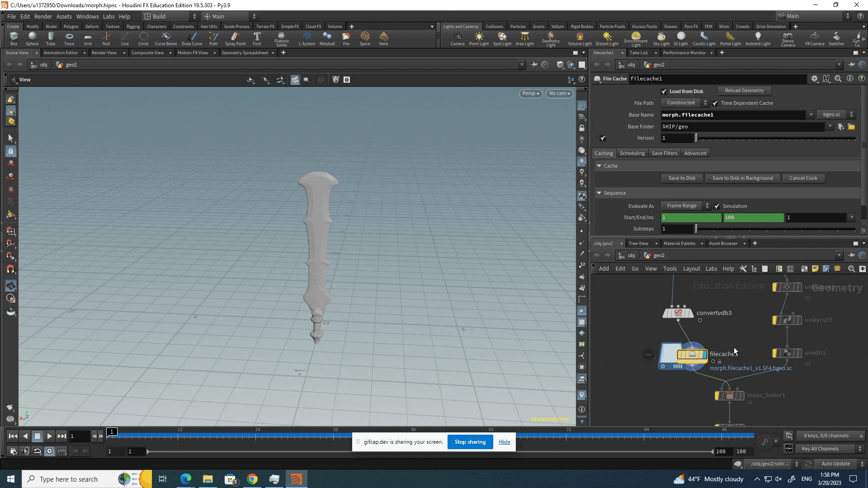Choose the Spray Paint tool
The height and width of the screenshot is (488, 868).
click(235, 38)
